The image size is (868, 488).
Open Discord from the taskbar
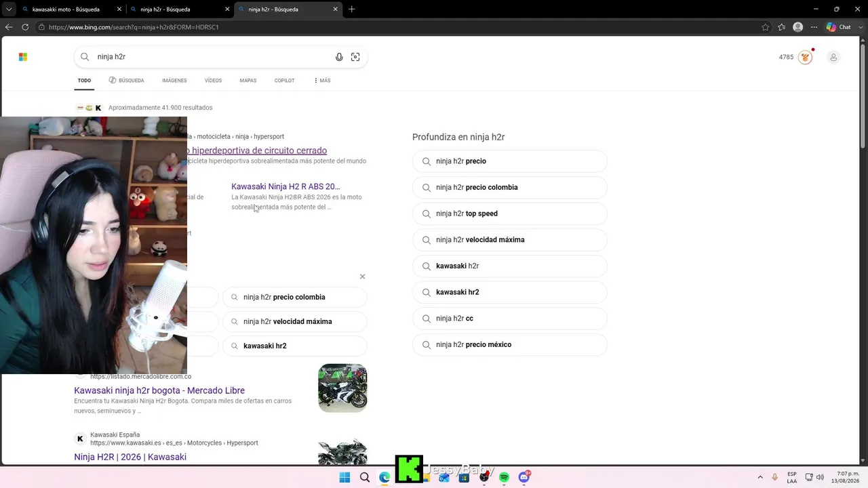pos(524,477)
